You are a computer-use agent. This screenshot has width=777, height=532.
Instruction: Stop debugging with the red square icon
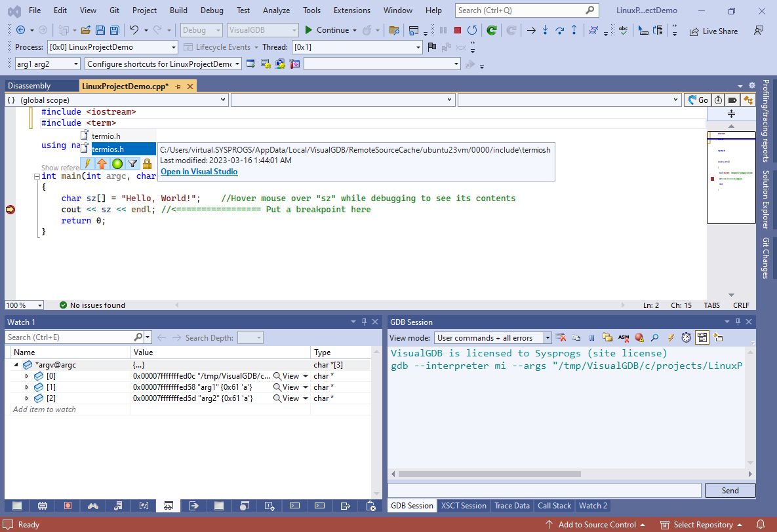[x=458, y=30]
